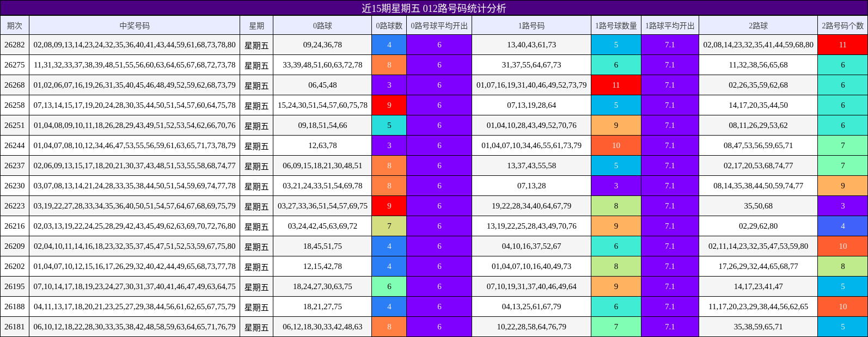Select period number 26282
The image size is (868, 337).
point(15,45)
